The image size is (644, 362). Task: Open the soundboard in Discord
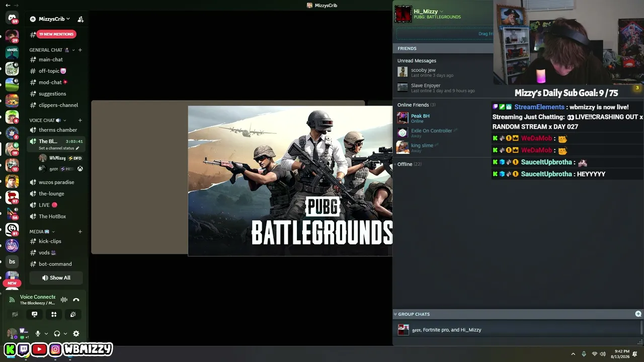pyautogui.click(x=73, y=314)
